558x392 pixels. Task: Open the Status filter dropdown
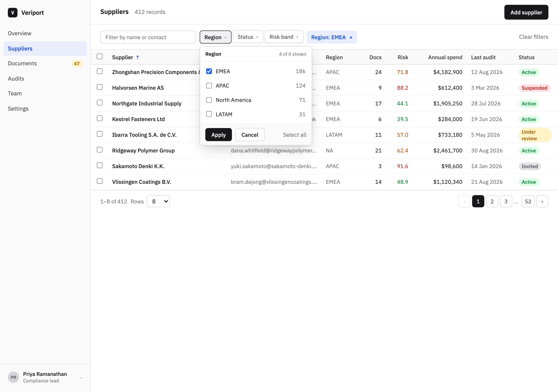tap(248, 37)
